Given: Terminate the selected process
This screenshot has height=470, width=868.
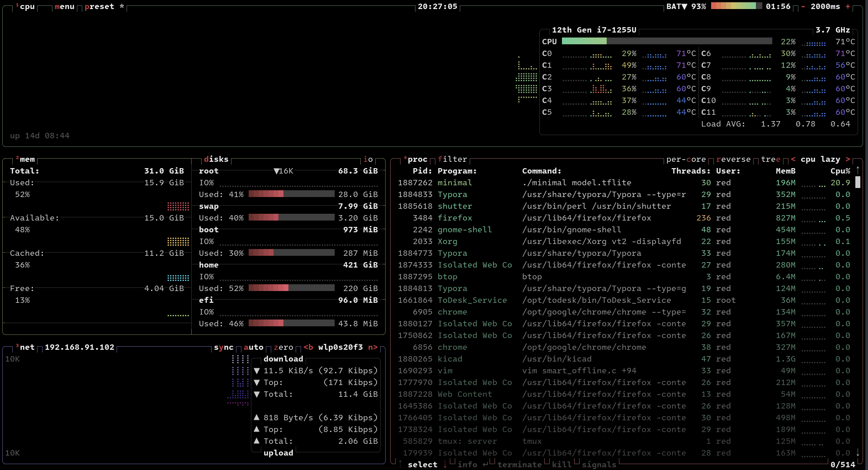Looking at the screenshot, I should coord(519,464).
